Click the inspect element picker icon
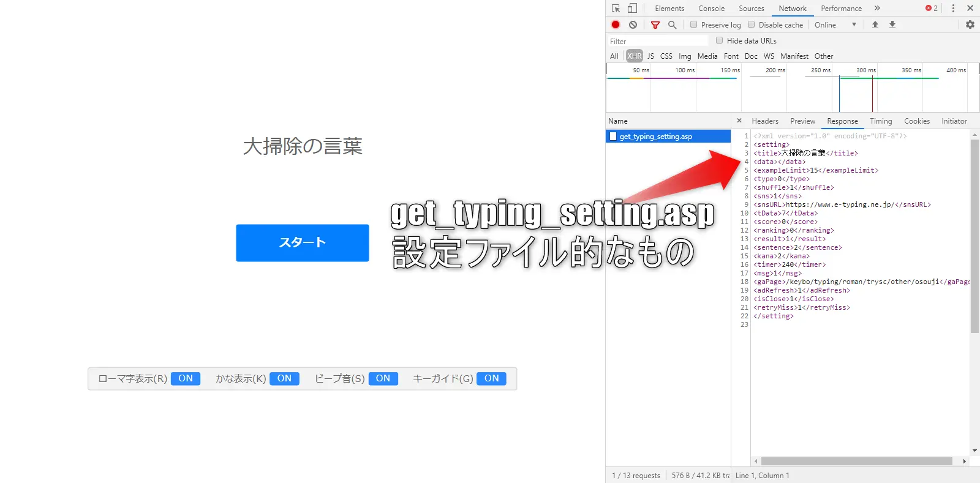 click(616, 9)
